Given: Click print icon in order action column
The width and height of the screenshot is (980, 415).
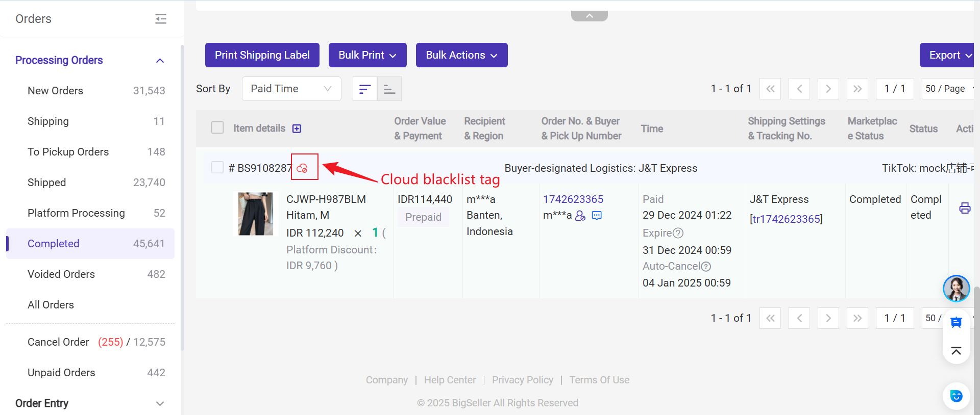Looking at the screenshot, I should 965,208.
